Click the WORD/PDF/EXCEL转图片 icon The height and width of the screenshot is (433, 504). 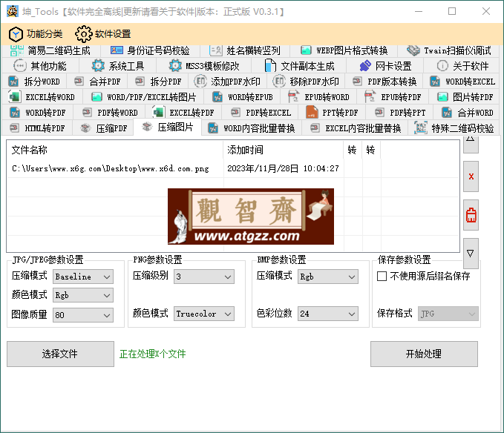(96, 97)
